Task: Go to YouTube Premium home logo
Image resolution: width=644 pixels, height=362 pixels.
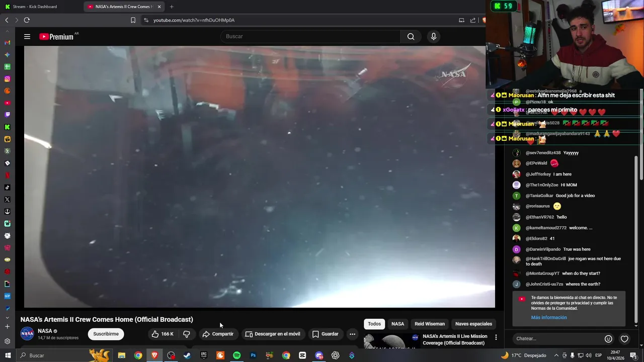Action: point(56,37)
